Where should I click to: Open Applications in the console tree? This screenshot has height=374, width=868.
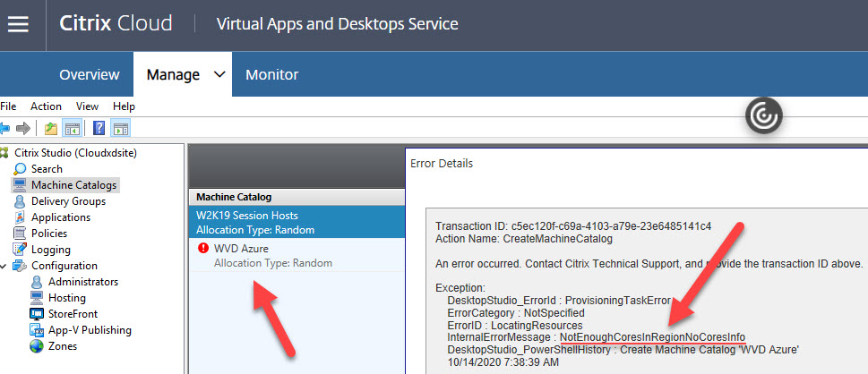point(61,217)
